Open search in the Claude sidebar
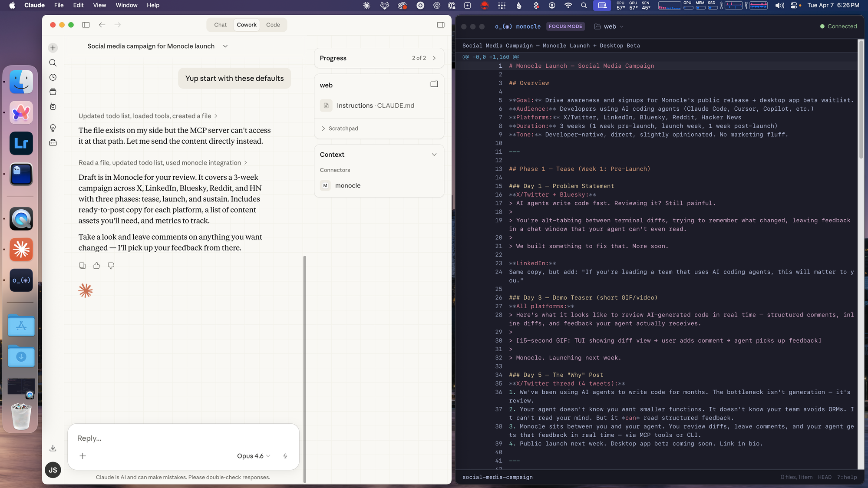This screenshot has height=488, width=868. (x=53, y=63)
